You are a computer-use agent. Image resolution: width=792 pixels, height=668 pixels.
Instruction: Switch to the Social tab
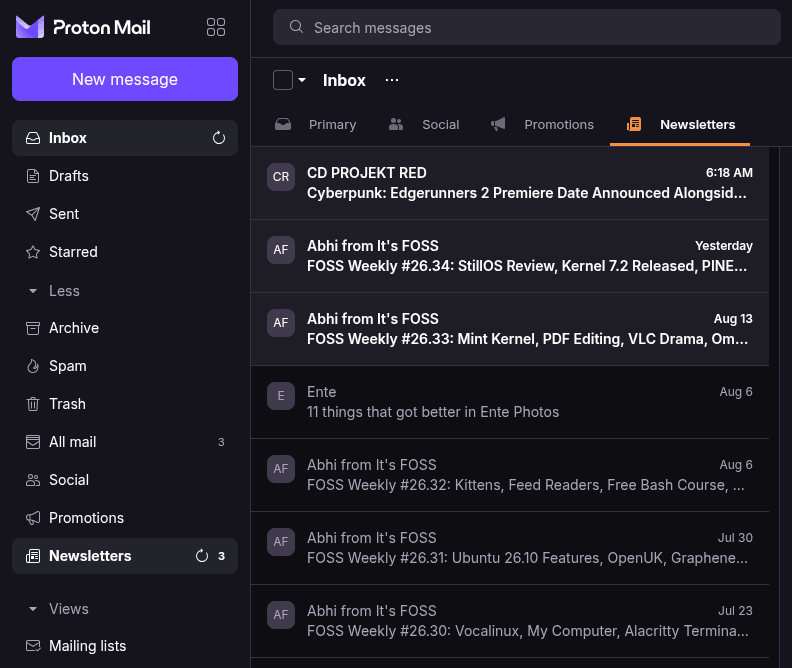point(424,125)
